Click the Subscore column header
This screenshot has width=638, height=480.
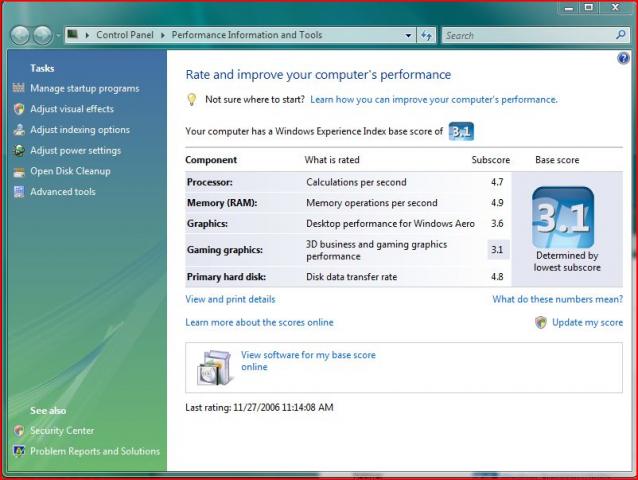point(491,160)
